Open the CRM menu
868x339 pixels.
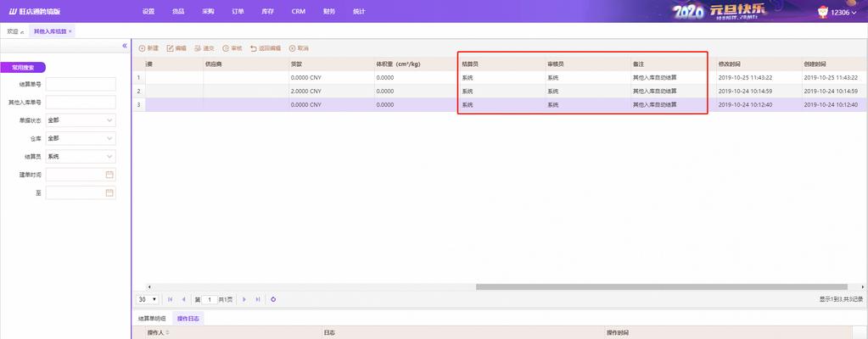point(299,12)
